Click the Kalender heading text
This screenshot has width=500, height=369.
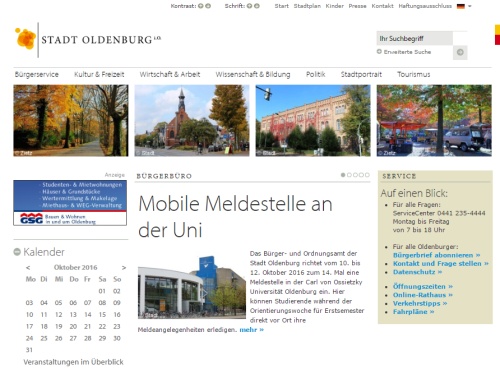(44, 252)
